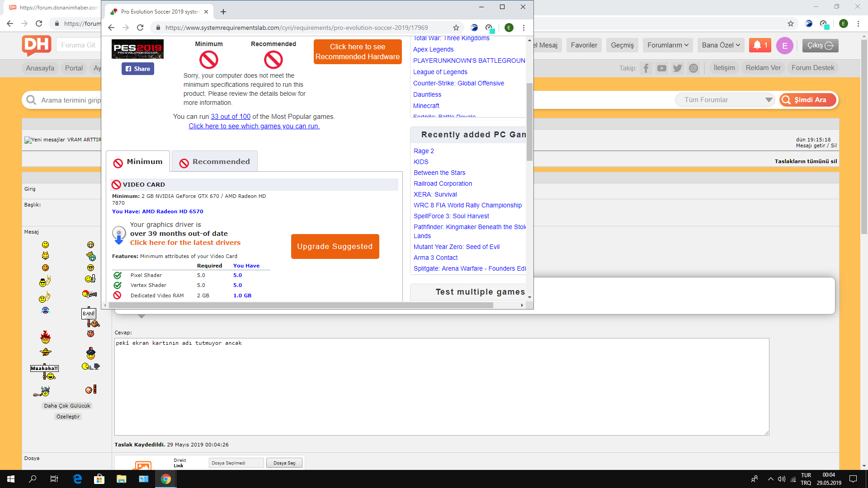Click into the Cevap reply textarea
The image size is (868, 488).
pyautogui.click(x=442, y=387)
